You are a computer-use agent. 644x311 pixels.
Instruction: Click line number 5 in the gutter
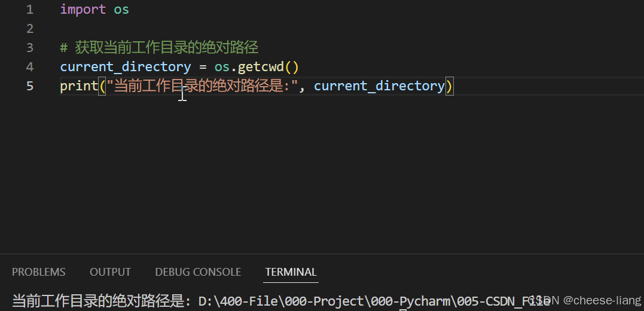pos(30,86)
